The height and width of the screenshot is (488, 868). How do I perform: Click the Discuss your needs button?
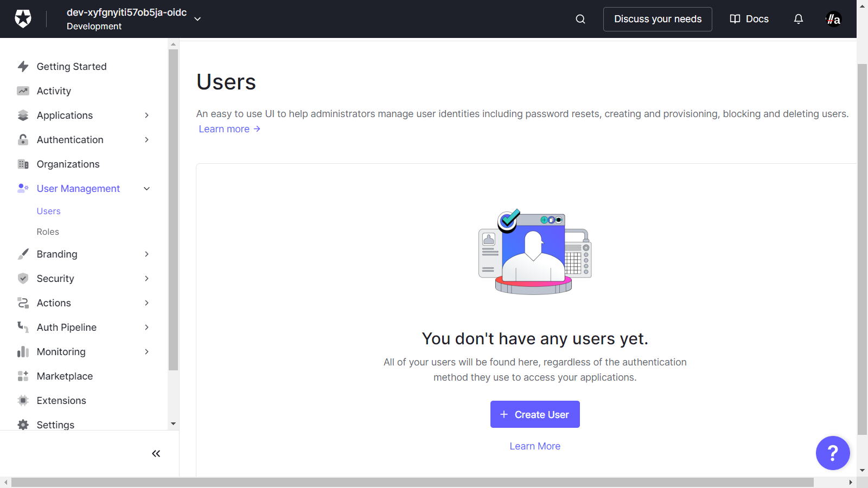point(658,19)
